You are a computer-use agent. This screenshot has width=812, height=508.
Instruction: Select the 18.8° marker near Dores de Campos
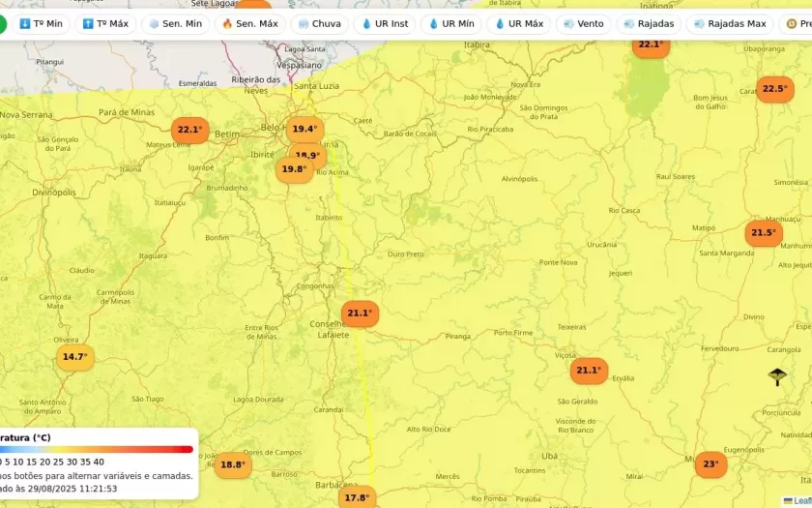click(x=233, y=465)
